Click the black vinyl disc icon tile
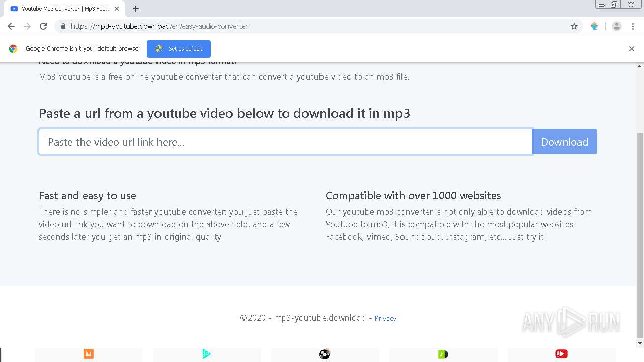 tap(325, 354)
